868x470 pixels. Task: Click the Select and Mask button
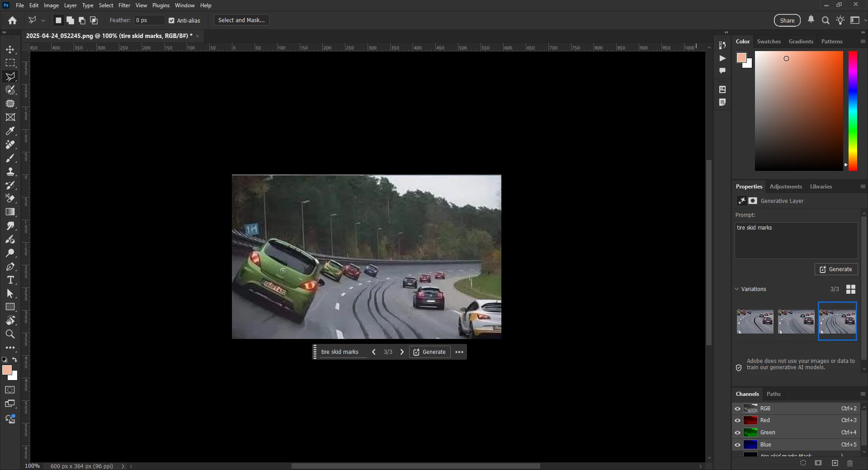(x=241, y=20)
